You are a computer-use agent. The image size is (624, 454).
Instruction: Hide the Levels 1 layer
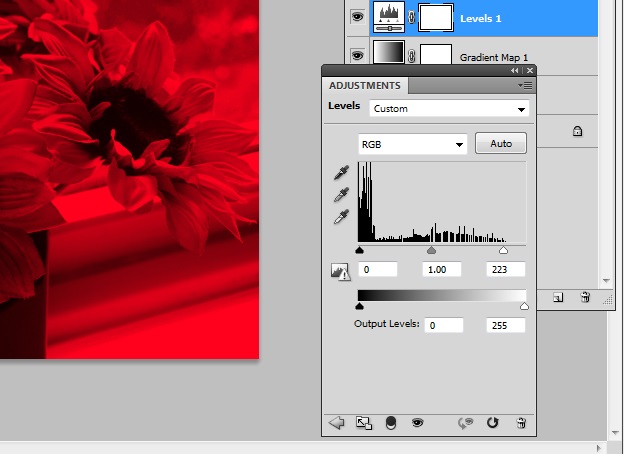356,17
